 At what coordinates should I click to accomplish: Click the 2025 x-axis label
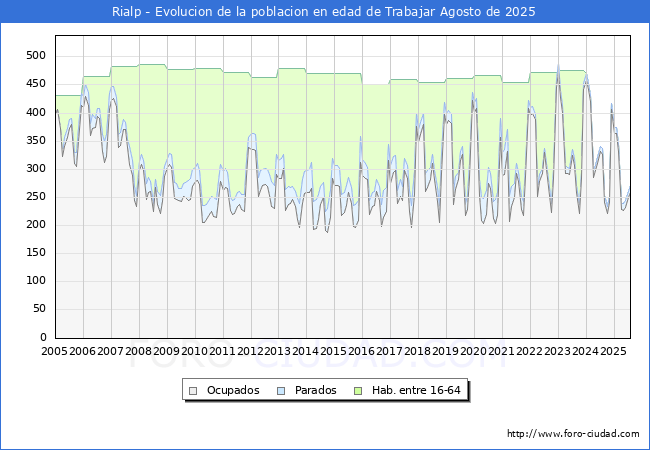pyautogui.click(x=613, y=351)
